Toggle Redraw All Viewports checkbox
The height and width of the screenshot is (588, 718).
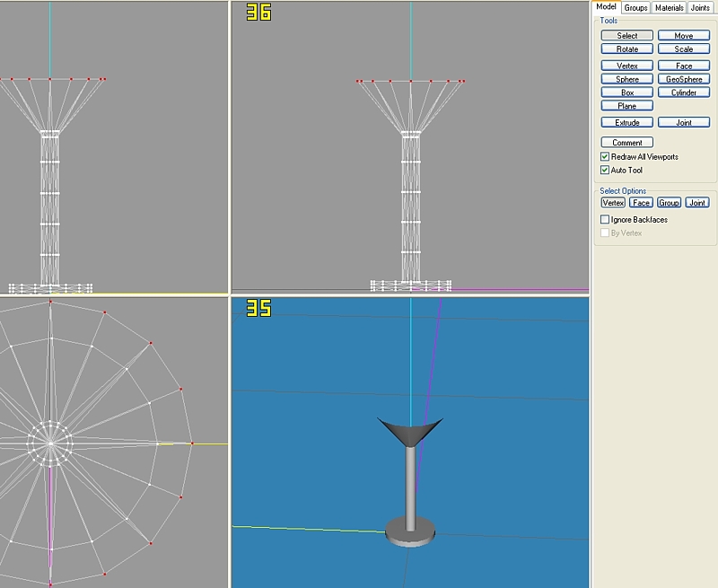point(605,157)
